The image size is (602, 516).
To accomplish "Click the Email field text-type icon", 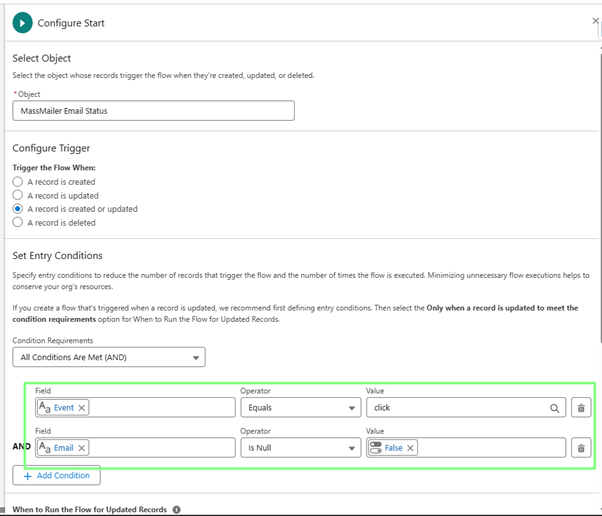I will [x=45, y=448].
